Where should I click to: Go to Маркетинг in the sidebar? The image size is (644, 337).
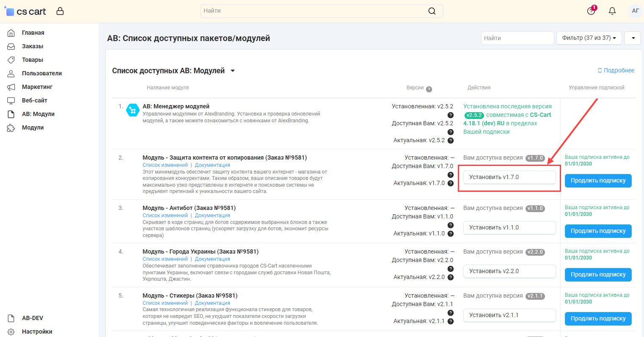[37, 87]
